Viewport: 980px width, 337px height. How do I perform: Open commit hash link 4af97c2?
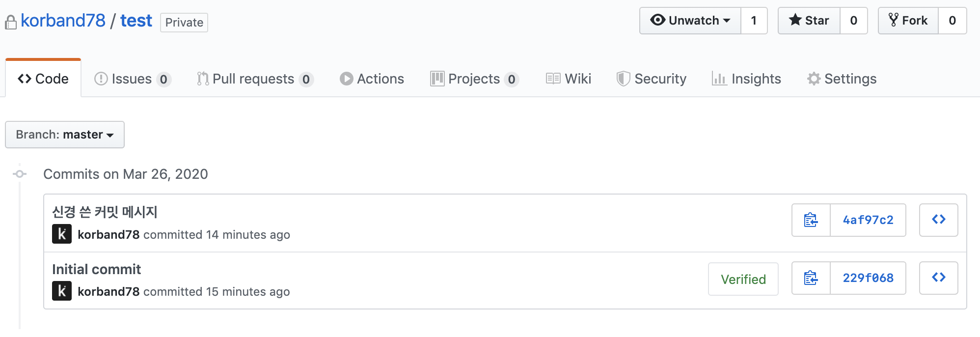868,220
